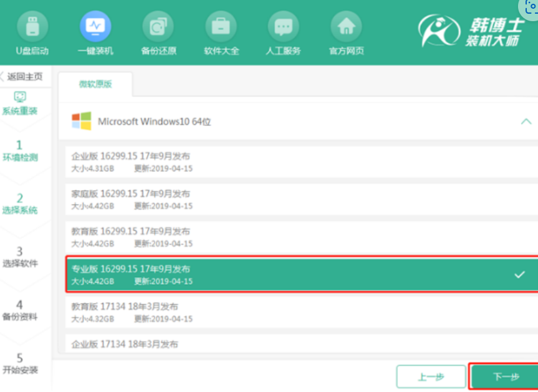Select 企业版 16299.15 17年9月发布
538x392 pixels.
point(302,162)
